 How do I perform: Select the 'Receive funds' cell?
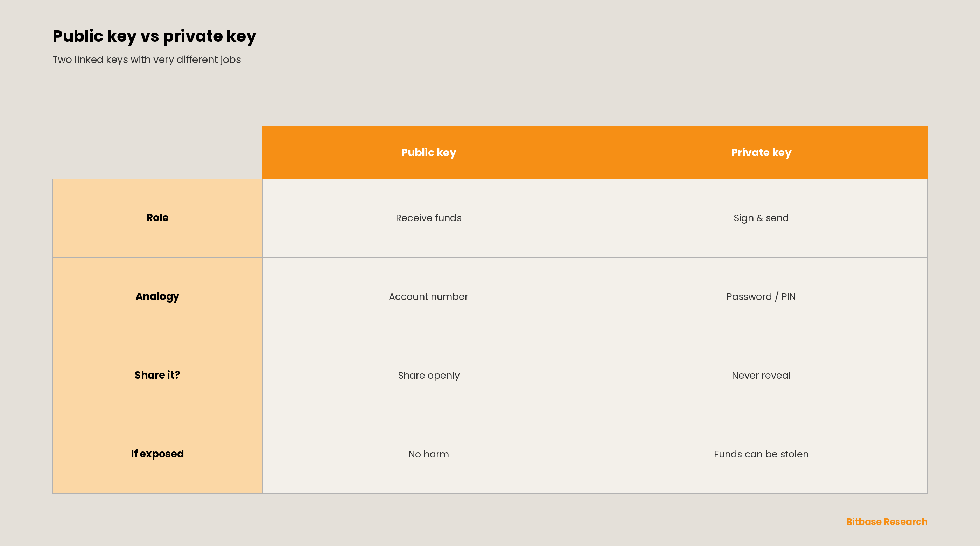(429, 218)
